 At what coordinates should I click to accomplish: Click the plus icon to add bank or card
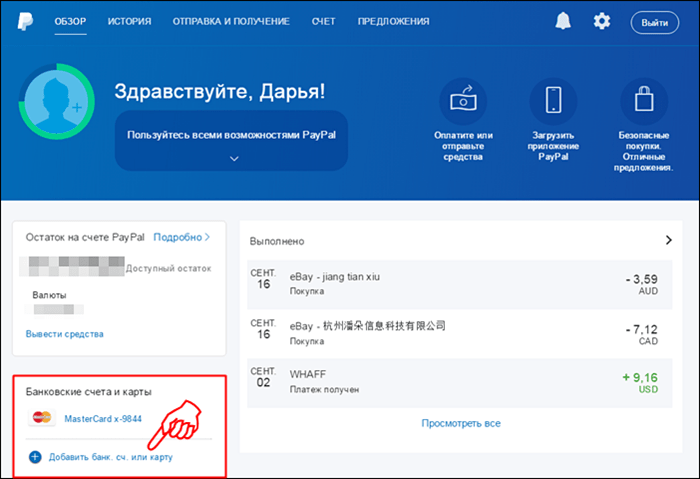(35, 457)
